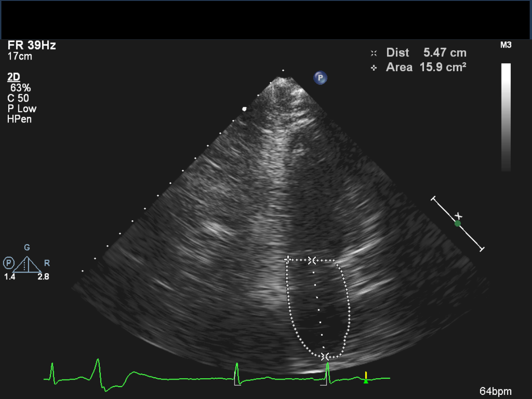Click the 17cm depth readout
The image size is (532, 399).
tap(20, 56)
